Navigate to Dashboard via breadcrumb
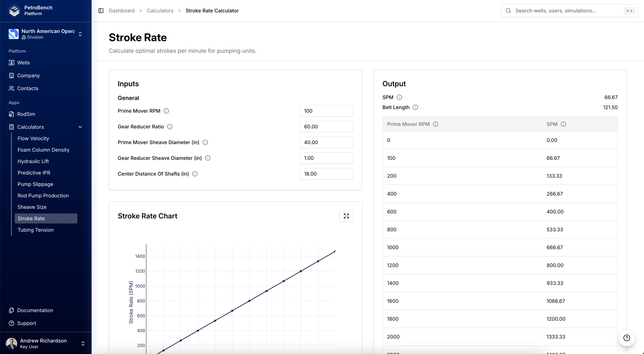The height and width of the screenshot is (354, 644). point(121,10)
